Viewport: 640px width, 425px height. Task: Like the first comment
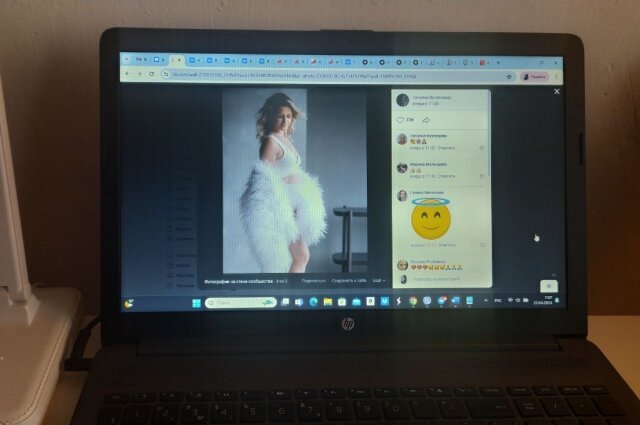point(482,148)
